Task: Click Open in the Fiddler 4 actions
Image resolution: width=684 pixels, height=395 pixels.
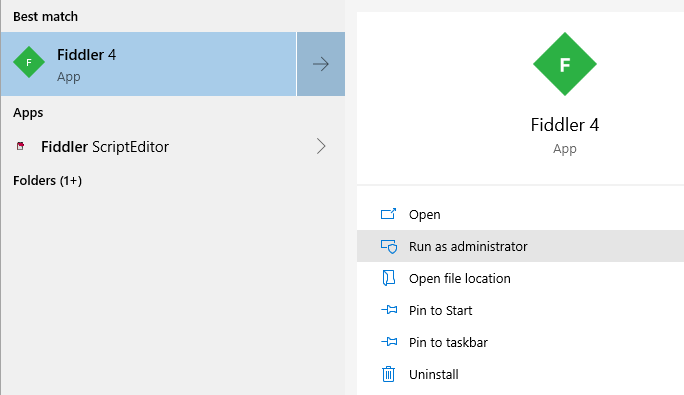Action: 520,214
